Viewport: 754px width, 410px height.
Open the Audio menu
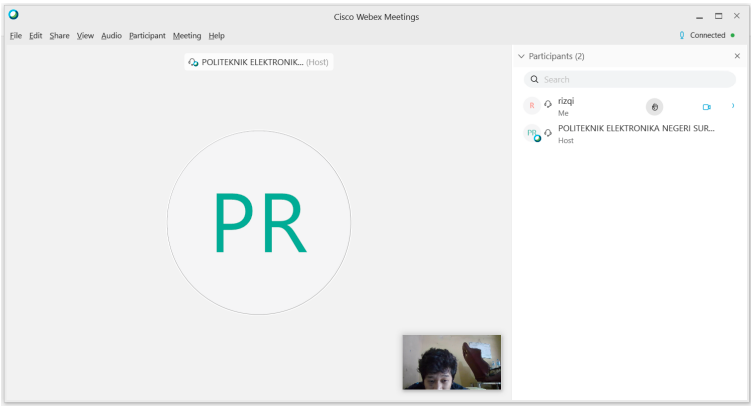111,36
